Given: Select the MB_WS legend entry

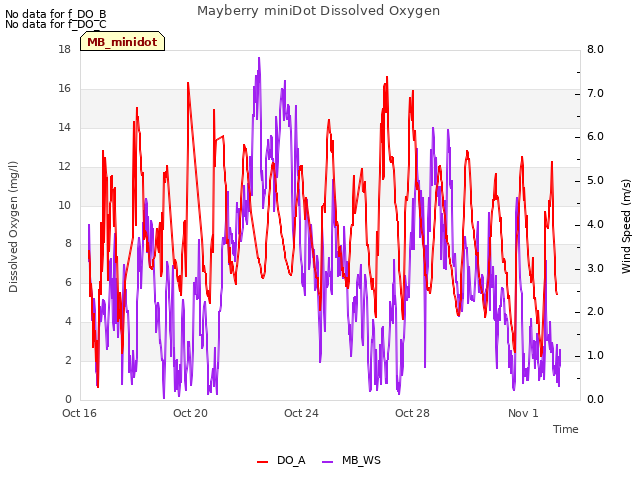Looking at the screenshot, I should click(351, 460).
